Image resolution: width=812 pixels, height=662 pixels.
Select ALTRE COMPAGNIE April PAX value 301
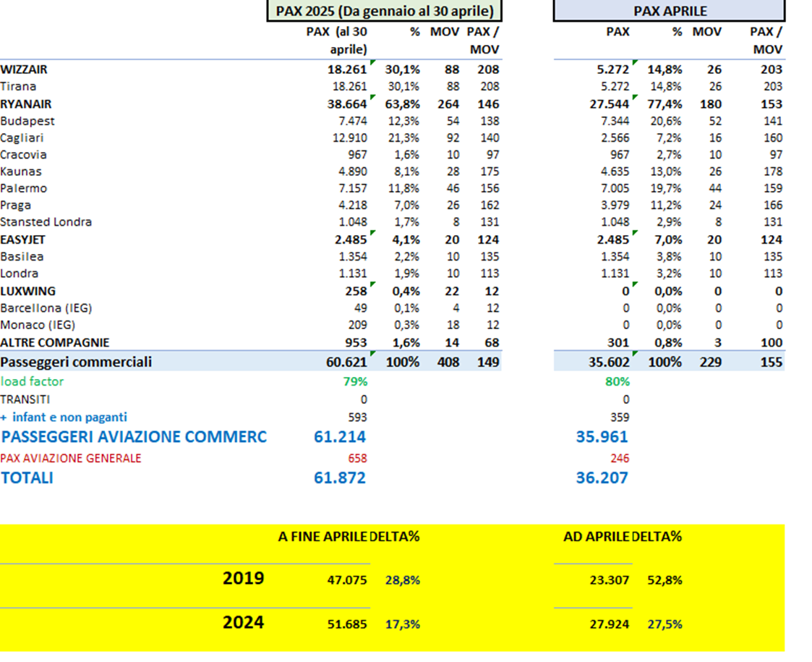pyautogui.click(x=618, y=343)
